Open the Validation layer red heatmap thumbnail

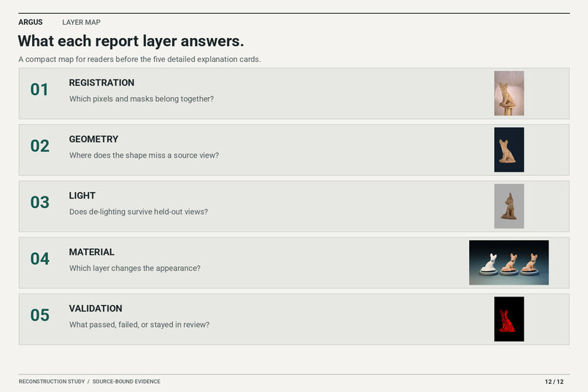pyautogui.click(x=509, y=319)
